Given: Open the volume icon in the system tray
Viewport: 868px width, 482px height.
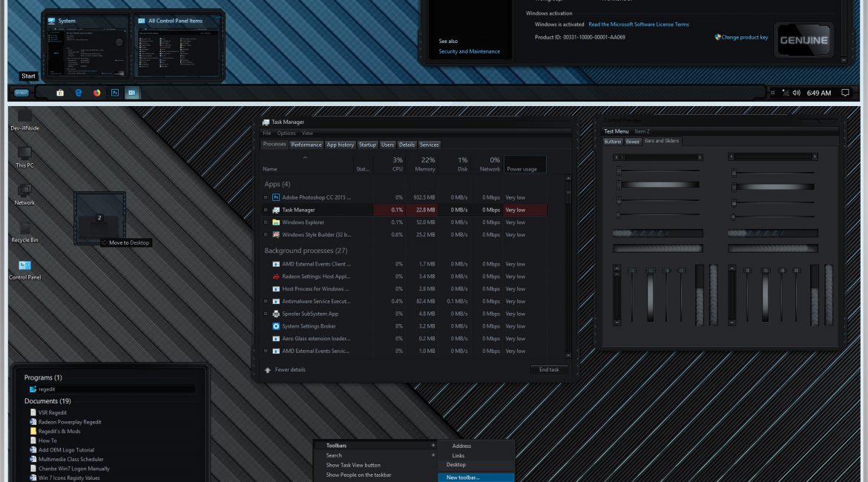Looking at the screenshot, I should tap(797, 93).
